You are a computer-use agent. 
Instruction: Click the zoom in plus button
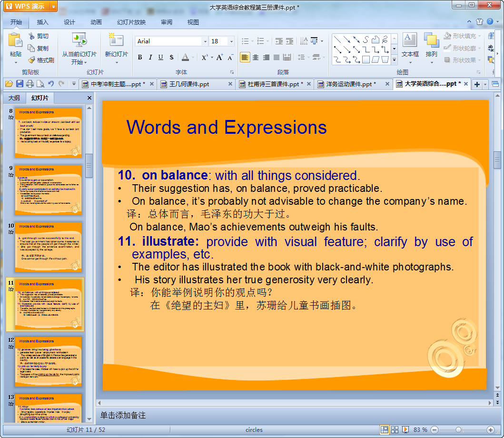click(491, 429)
